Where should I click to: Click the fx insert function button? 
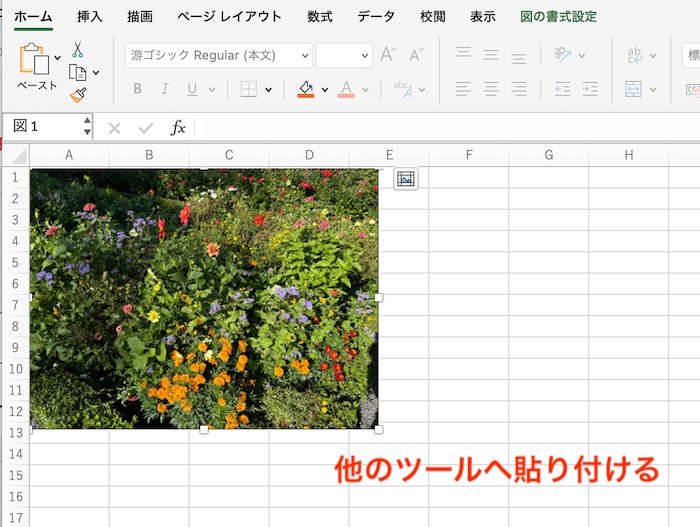(178, 128)
